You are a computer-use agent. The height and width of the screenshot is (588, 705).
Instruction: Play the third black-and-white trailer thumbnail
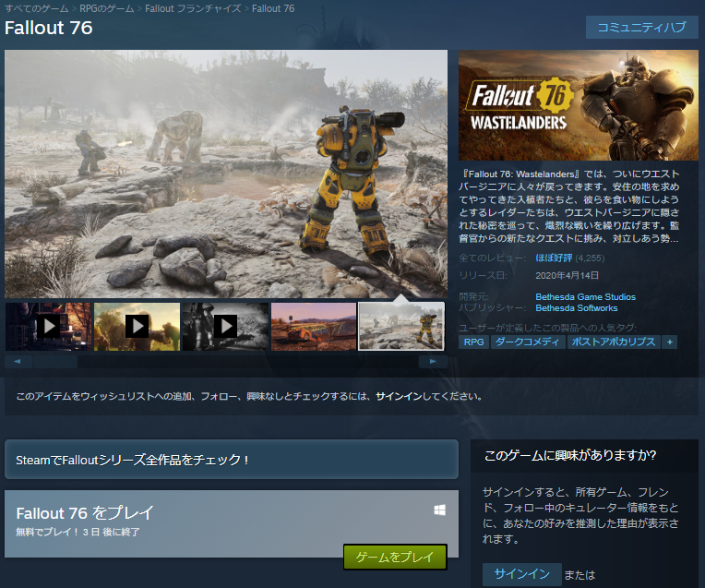click(x=225, y=326)
